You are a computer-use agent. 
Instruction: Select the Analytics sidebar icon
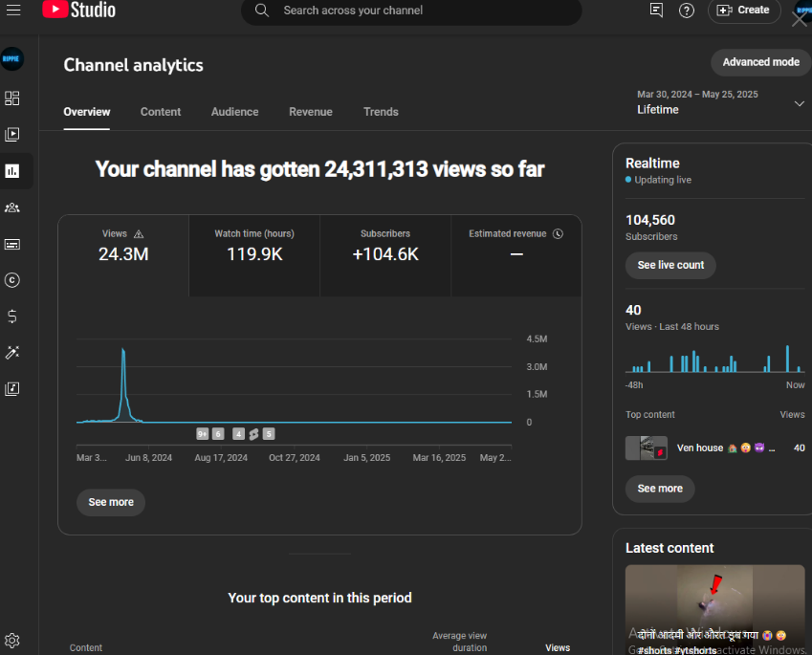11,171
